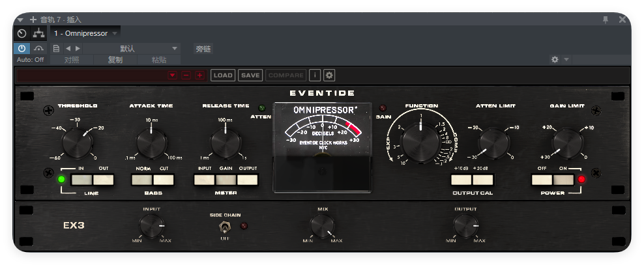Flip the SIDE CHAIN toggle switch
The image size is (644, 265).
point(225,227)
